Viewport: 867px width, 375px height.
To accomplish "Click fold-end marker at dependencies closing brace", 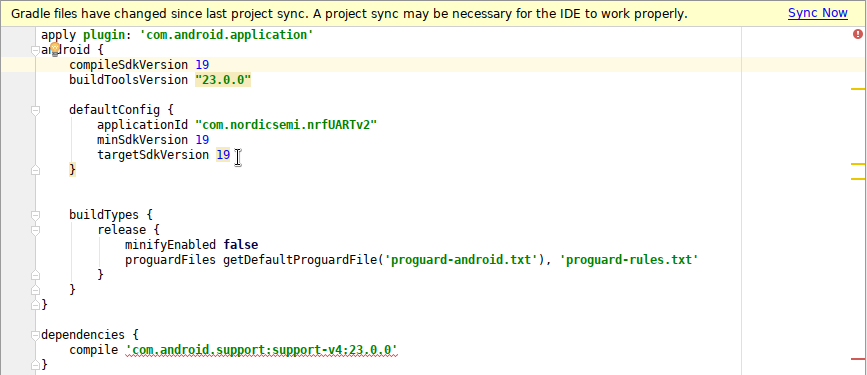I will tap(35, 364).
